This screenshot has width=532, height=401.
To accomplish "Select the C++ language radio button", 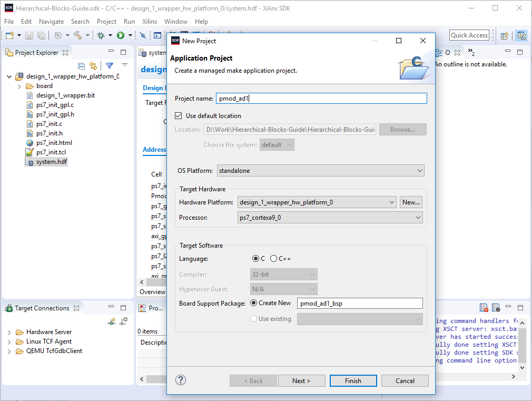I will (x=273, y=259).
